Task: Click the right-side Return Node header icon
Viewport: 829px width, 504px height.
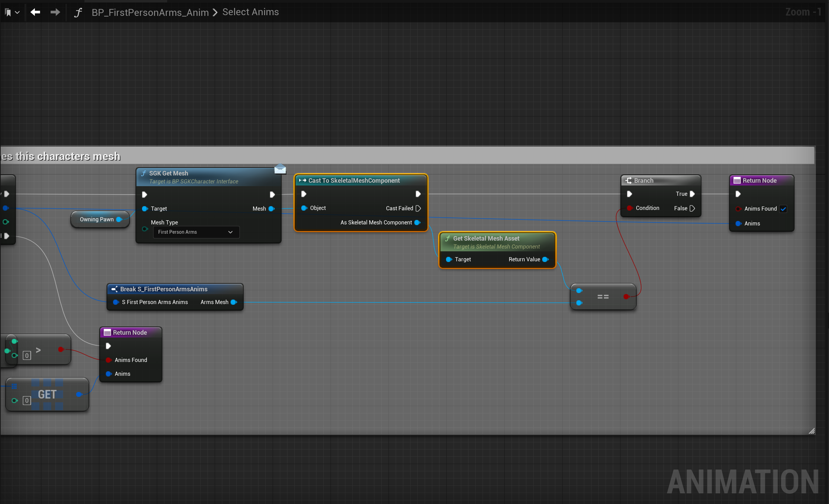Action: pyautogui.click(x=737, y=181)
